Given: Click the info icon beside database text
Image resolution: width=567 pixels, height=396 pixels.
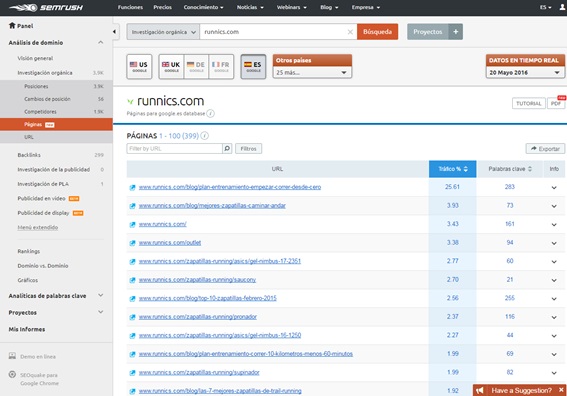Looking at the screenshot, I should click(210, 114).
